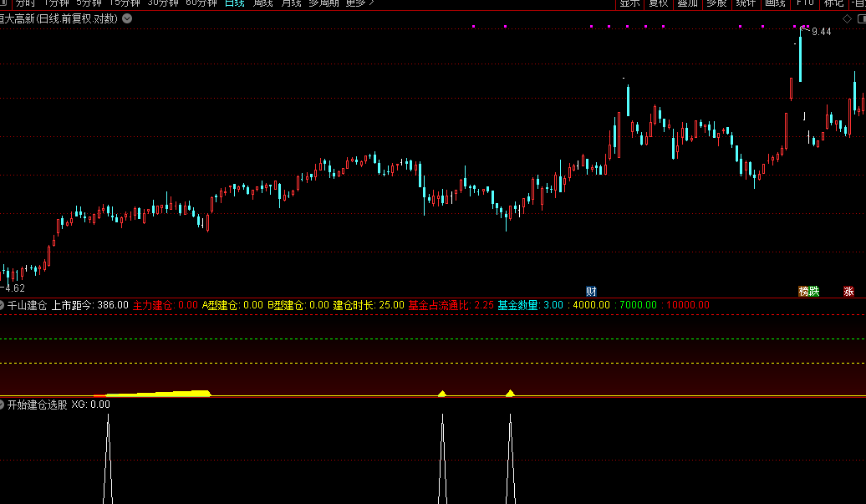Screen dimensions: 866x504
Task: Click the 上市距今: 386.00 value
Action: pyautogui.click(x=90, y=305)
